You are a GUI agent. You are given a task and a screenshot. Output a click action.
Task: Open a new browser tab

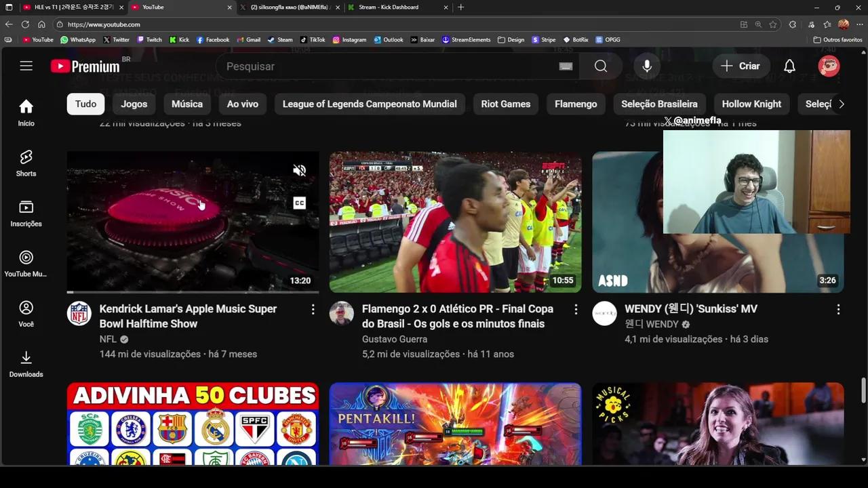(461, 7)
